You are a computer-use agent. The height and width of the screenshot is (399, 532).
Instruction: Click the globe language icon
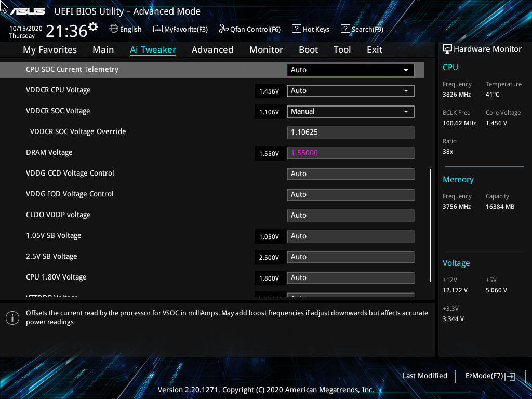pos(114,29)
